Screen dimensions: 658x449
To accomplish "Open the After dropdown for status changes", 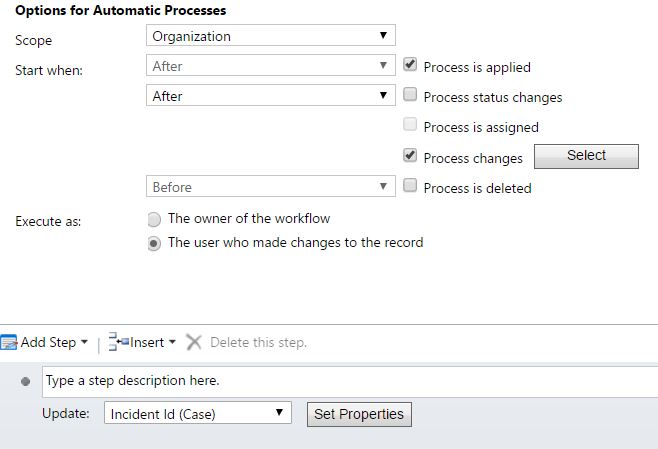I will point(270,96).
